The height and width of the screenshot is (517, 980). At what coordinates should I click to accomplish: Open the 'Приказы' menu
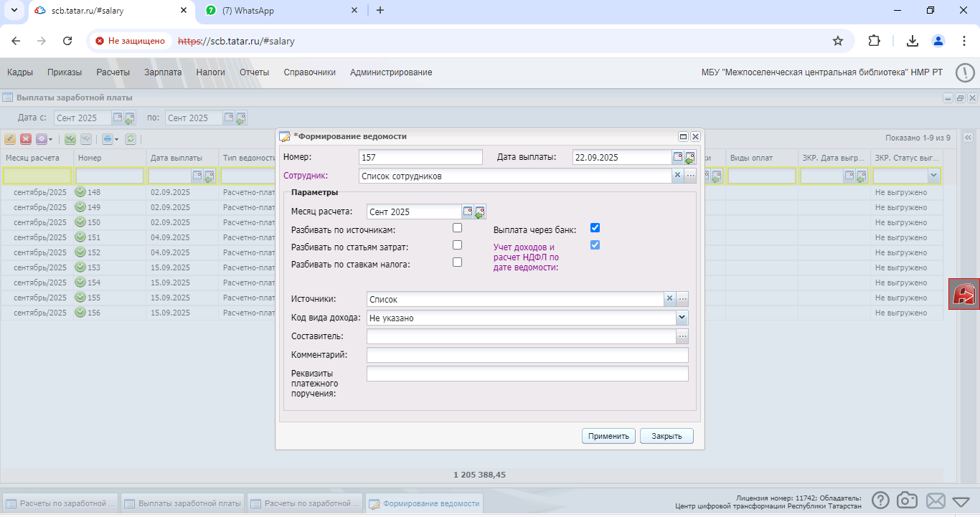pyautogui.click(x=65, y=72)
